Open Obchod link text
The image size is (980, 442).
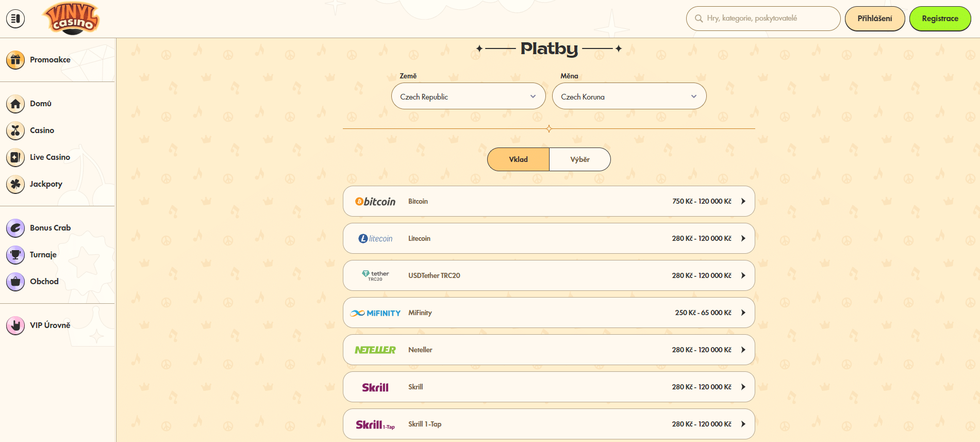click(44, 282)
